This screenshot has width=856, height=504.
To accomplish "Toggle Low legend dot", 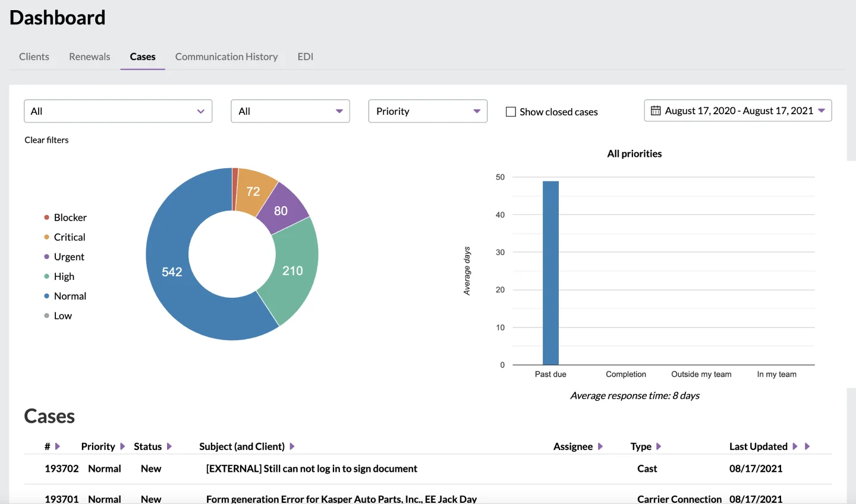I will pyautogui.click(x=46, y=316).
